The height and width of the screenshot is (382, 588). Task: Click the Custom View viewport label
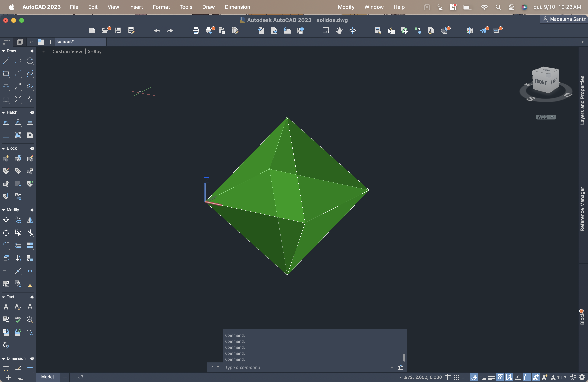coord(67,51)
